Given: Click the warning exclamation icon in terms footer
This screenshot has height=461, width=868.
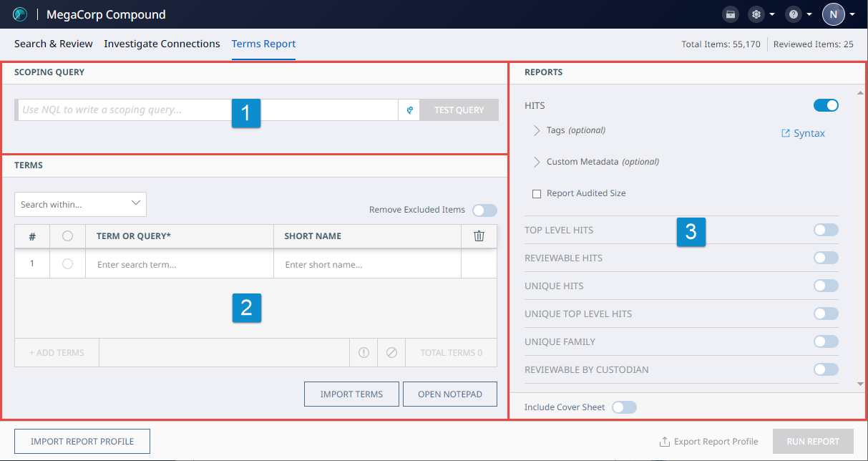Looking at the screenshot, I should pos(364,352).
